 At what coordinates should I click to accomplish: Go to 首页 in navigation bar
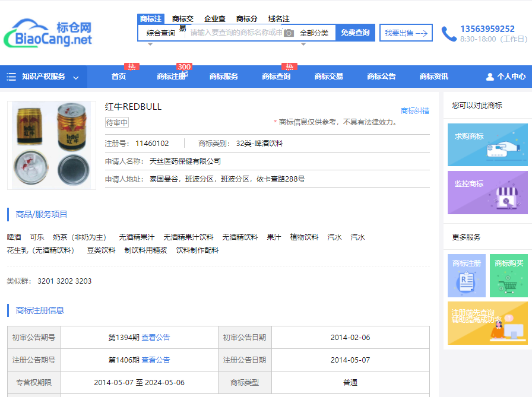point(119,77)
